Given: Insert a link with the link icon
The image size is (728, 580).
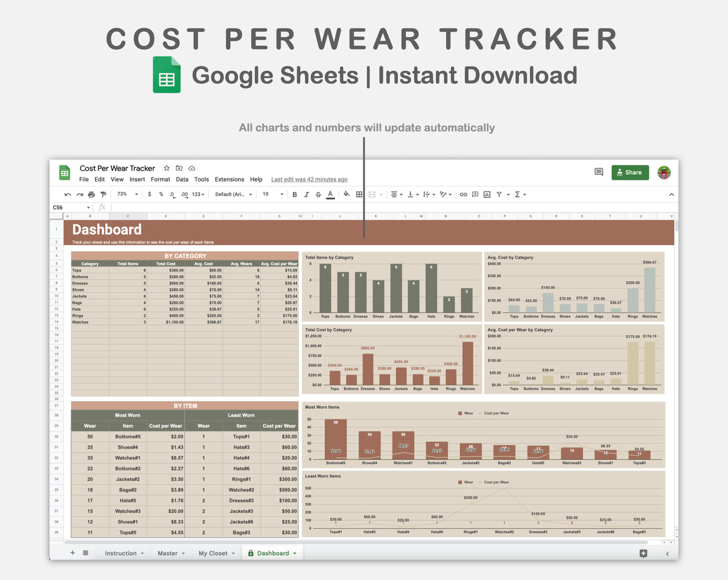Looking at the screenshot, I should (x=464, y=194).
